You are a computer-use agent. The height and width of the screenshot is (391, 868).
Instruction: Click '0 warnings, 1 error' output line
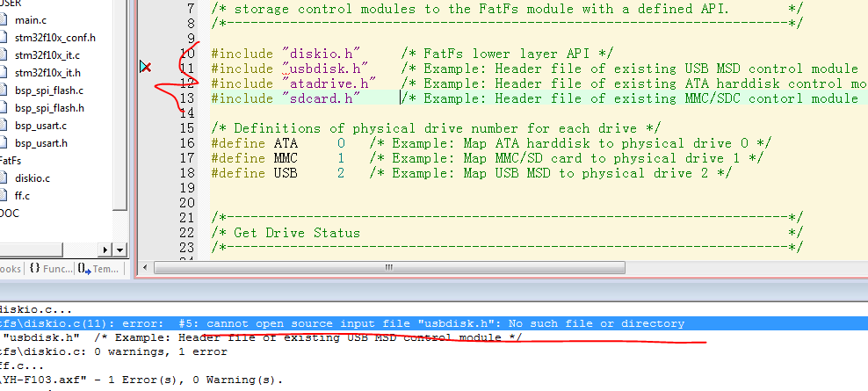coord(113,351)
